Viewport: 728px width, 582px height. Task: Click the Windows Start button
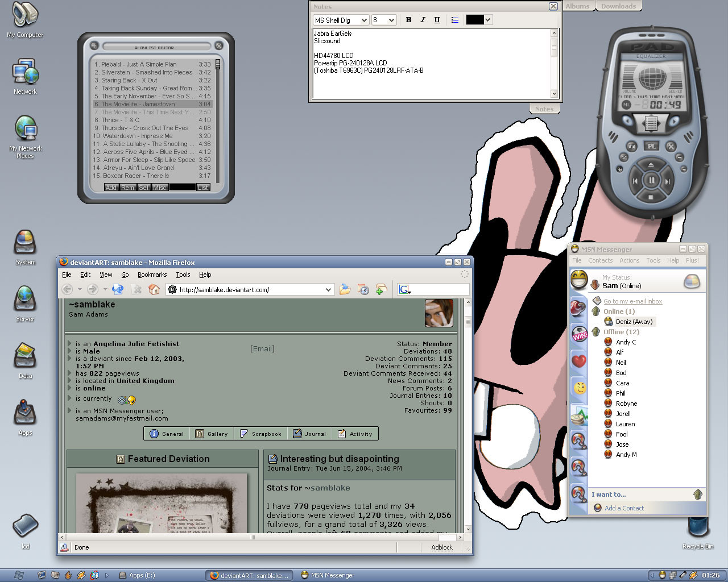click(18, 575)
